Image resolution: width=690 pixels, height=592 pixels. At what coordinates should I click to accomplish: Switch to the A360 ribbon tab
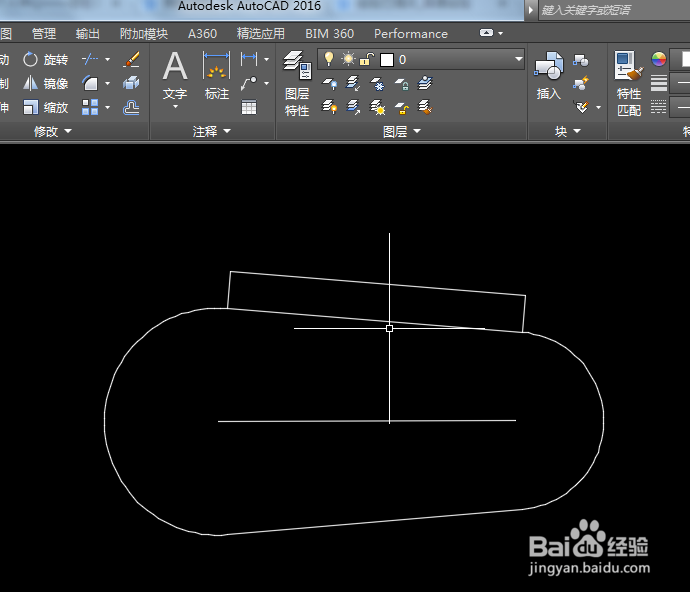[x=202, y=34]
